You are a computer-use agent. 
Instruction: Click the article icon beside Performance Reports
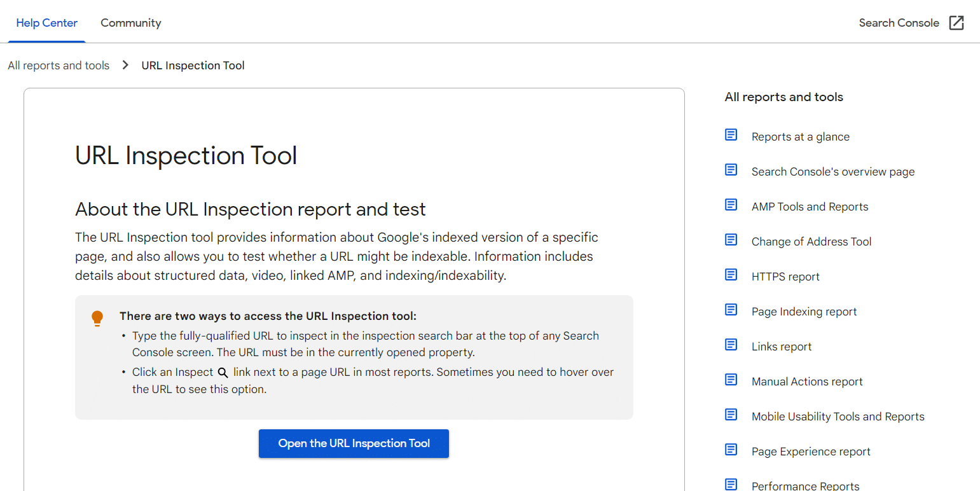point(731,485)
